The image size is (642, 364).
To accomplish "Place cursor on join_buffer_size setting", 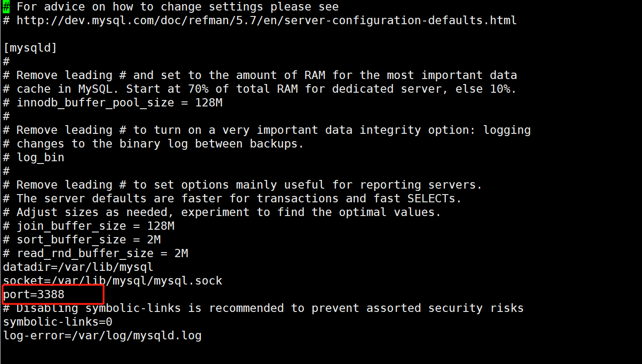I will coord(96,226).
